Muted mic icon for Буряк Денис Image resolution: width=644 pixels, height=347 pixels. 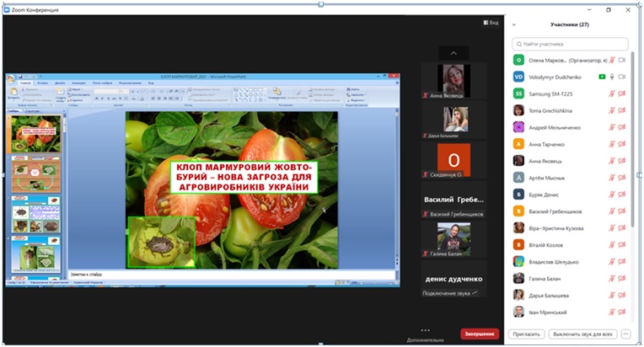(612, 195)
